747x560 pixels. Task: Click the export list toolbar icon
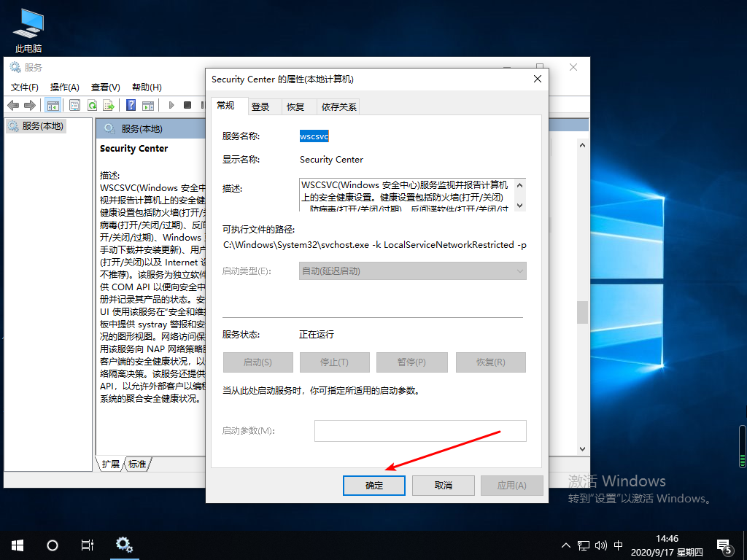[109, 105]
